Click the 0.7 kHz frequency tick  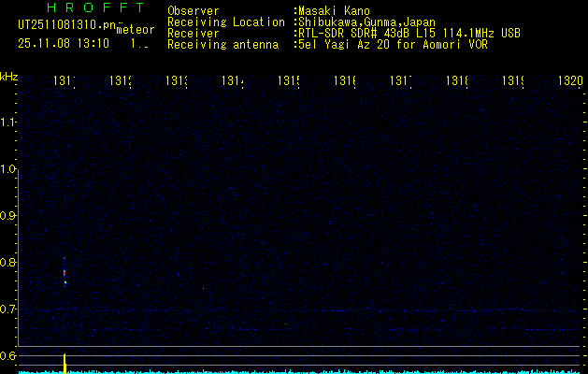pyautogui.click(x=9, y=309)
